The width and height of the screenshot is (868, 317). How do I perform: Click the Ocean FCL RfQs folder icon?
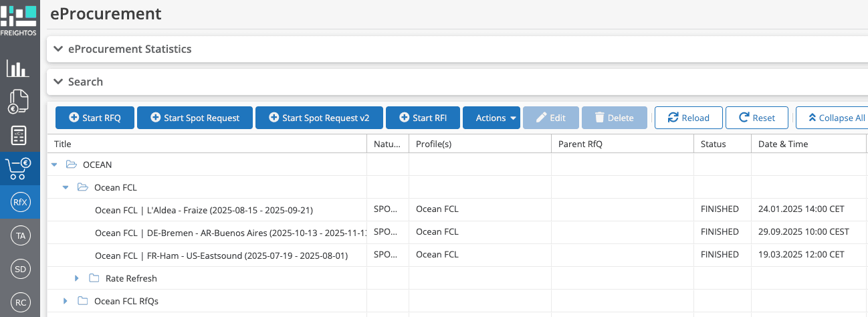(83, 301)
